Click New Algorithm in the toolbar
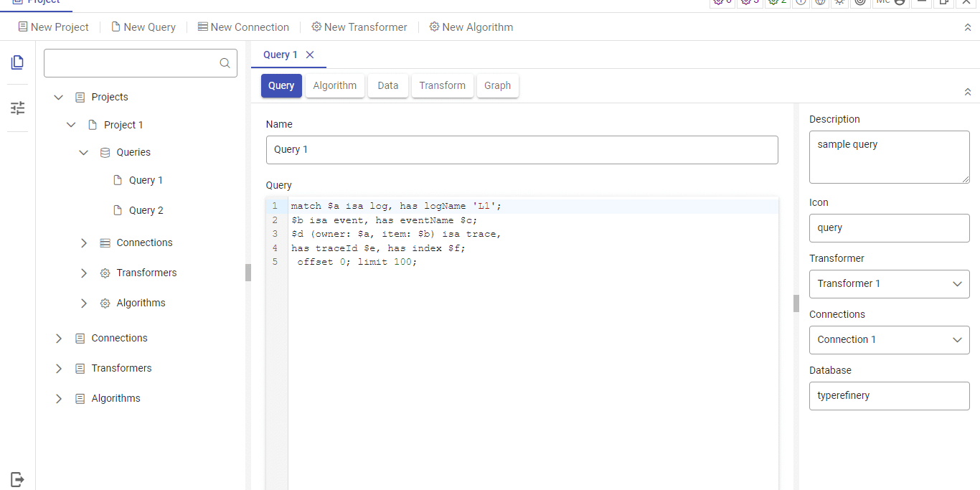This screenshot has height=490, width=980. pyautogui.click(x=471, y=27)
